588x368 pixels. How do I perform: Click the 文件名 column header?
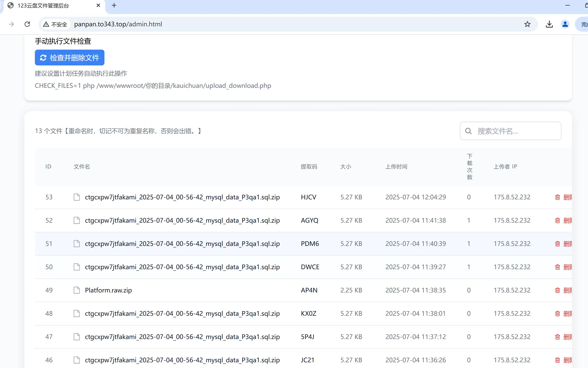[x=82, y=167]
